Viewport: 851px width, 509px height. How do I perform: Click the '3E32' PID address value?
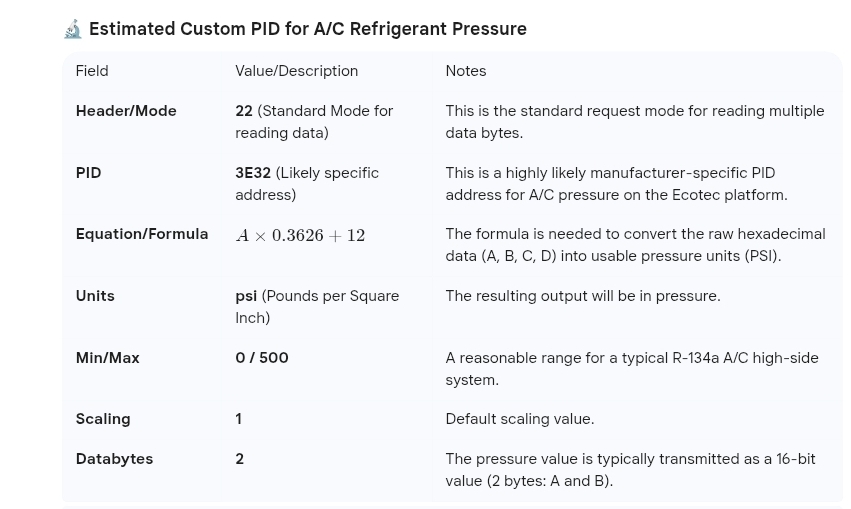point(253,173)
